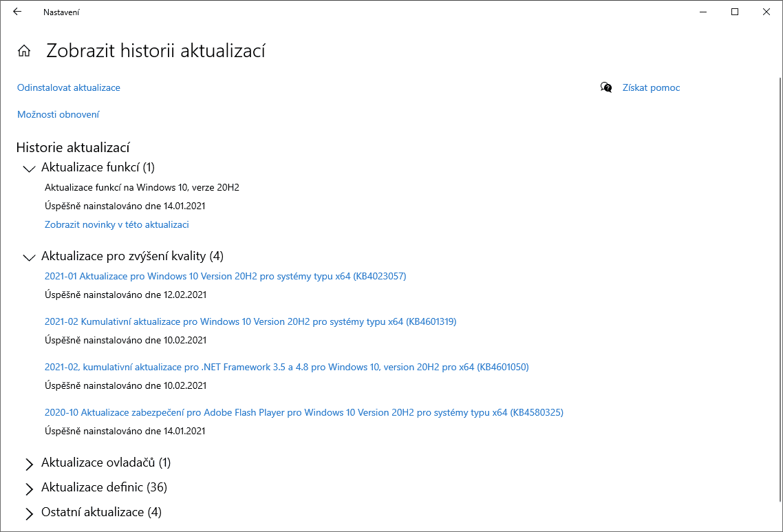Open Zobrazit novinky v této aktualizaci
The image size is (783, 532).
click(117, 224)
